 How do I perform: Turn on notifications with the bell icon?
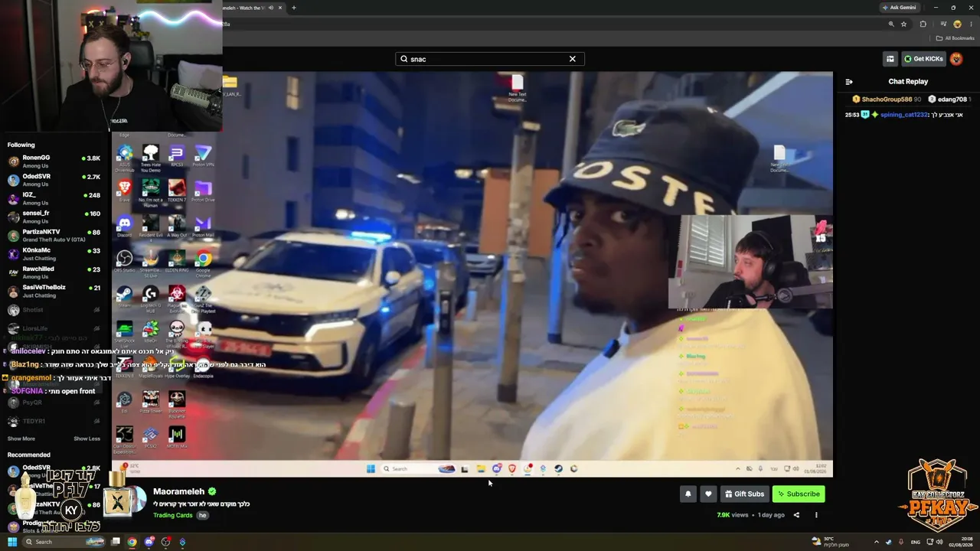click(688, 494)
